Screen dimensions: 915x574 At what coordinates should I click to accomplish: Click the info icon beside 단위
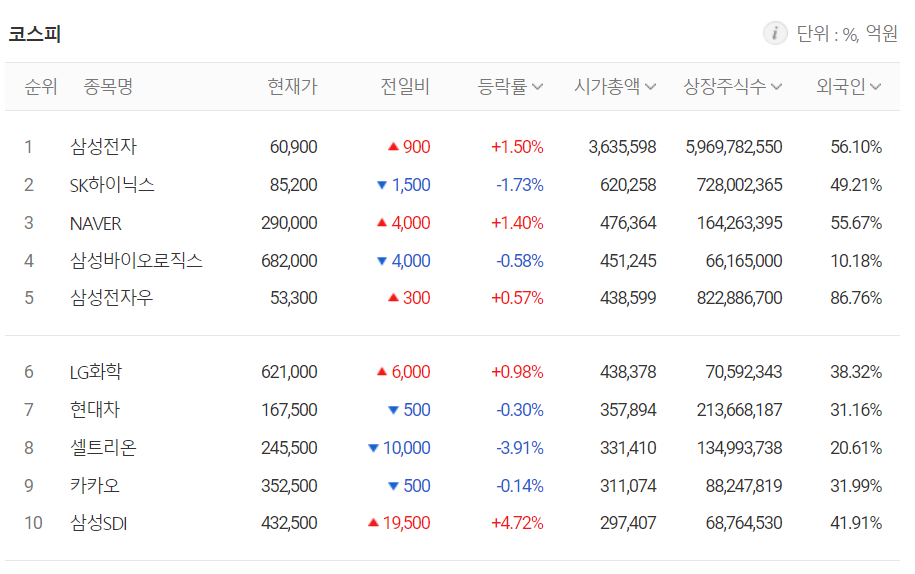(775, 33)
